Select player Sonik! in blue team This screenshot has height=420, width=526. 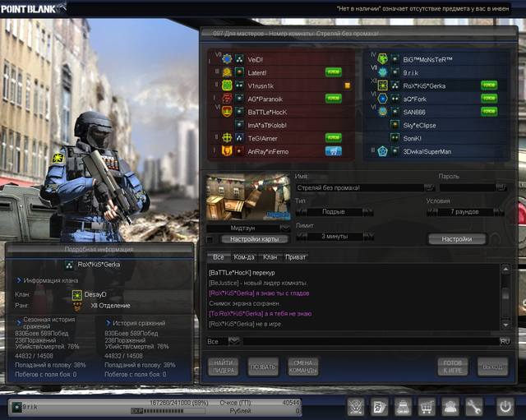tap(436, 138)
